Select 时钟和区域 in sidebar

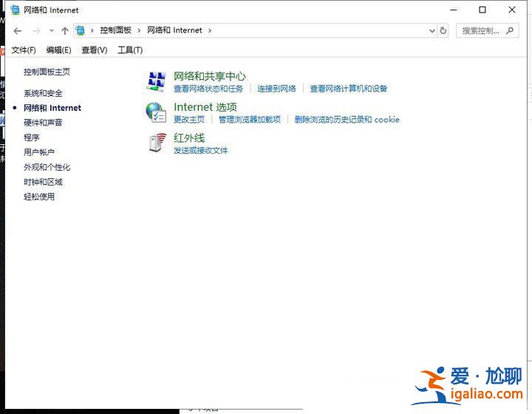pos(43,182)
